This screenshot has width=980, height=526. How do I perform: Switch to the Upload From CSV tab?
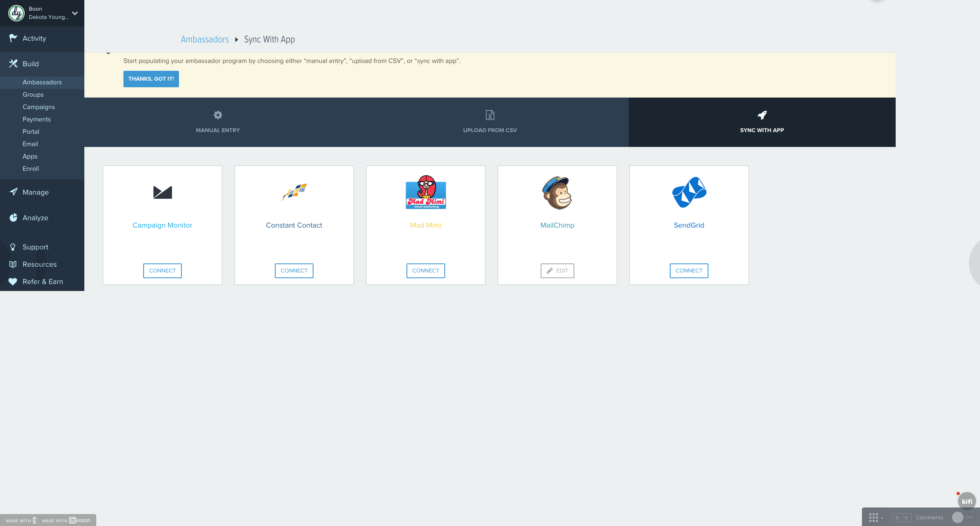490,122
